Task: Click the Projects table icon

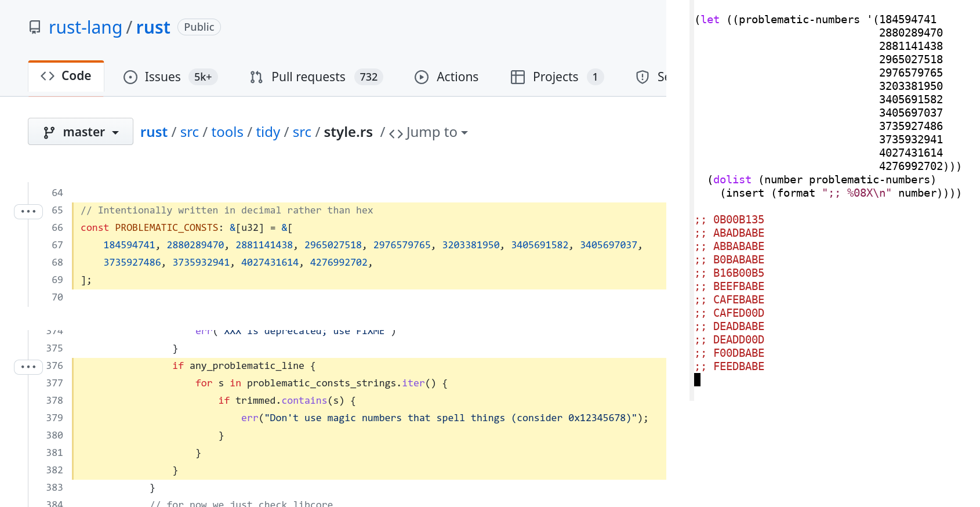Action: [517, 77]
